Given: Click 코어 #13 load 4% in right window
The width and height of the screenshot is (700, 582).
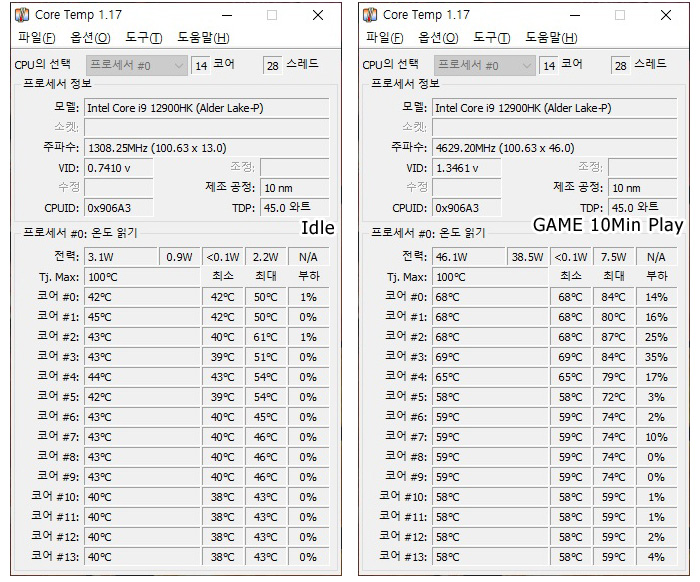Looking at the screenshot, I should tap(656, 557).
